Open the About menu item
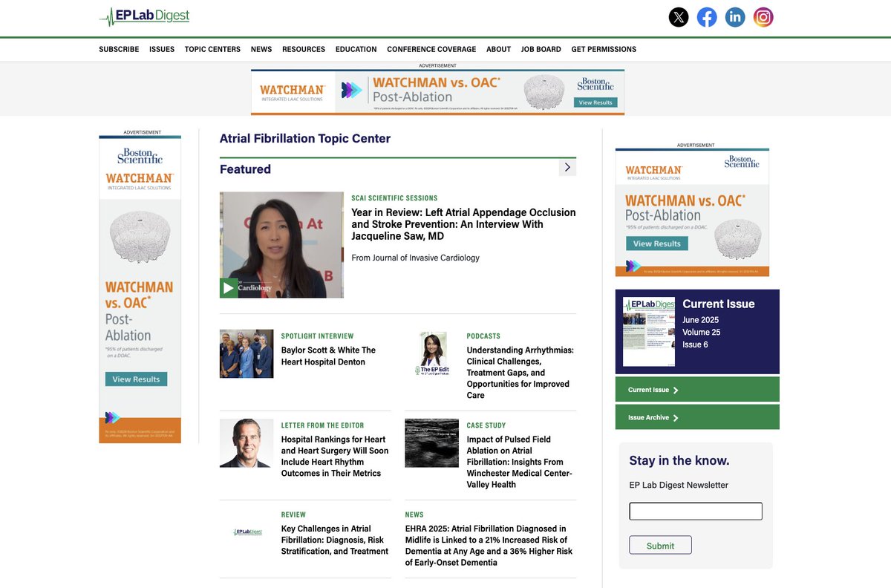Image resolution: width=891 pixels, height=588 pixels. click(499, 49)
